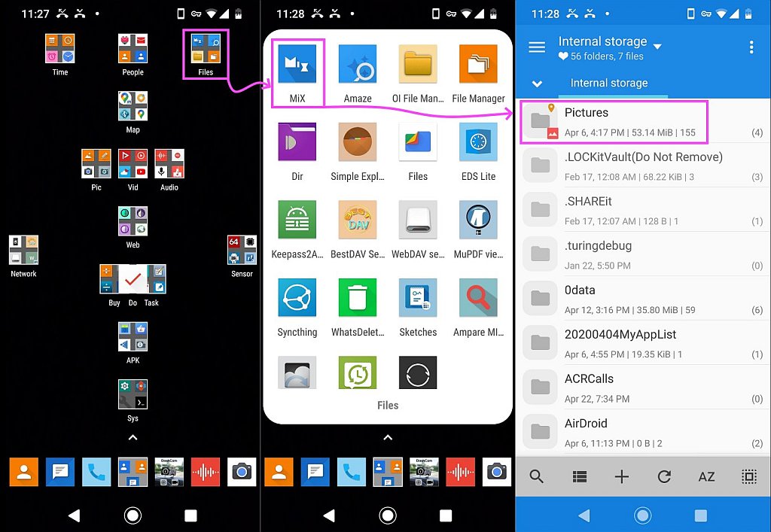Open Syncthing app
This screenshot has height=532, width=771.
click(297, 298)
